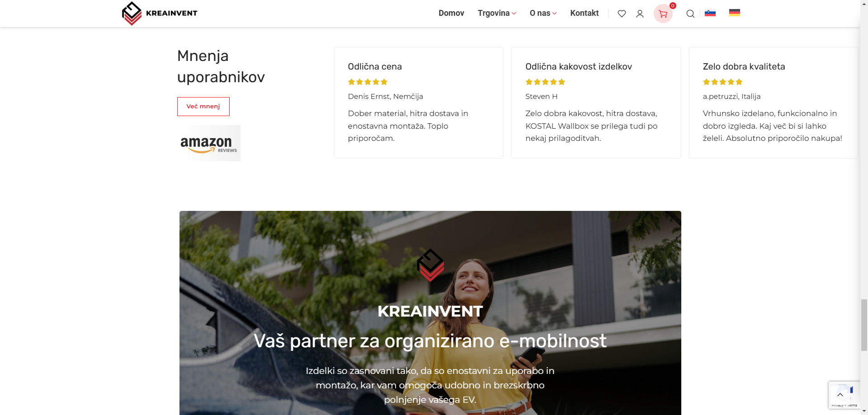Image resolution: width=868 pixels, height=415 pixels.
Task: Click the e-mobilnost banner image
Action: click(430, 313)
